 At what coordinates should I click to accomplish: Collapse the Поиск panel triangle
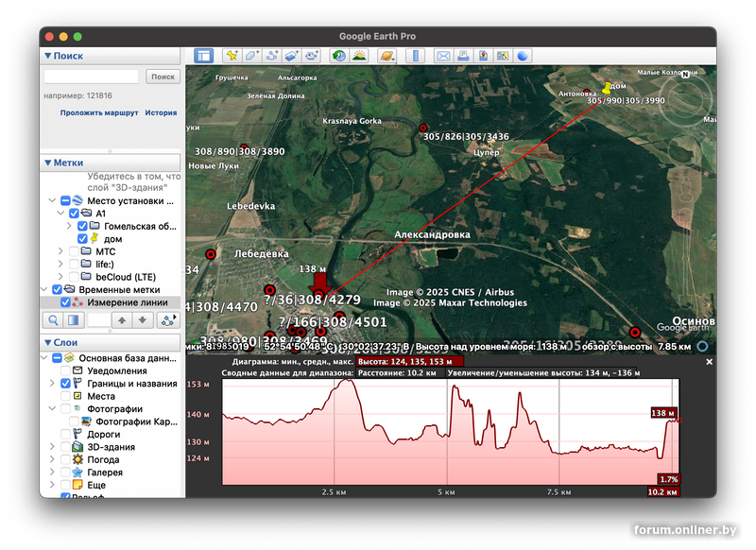48,56
